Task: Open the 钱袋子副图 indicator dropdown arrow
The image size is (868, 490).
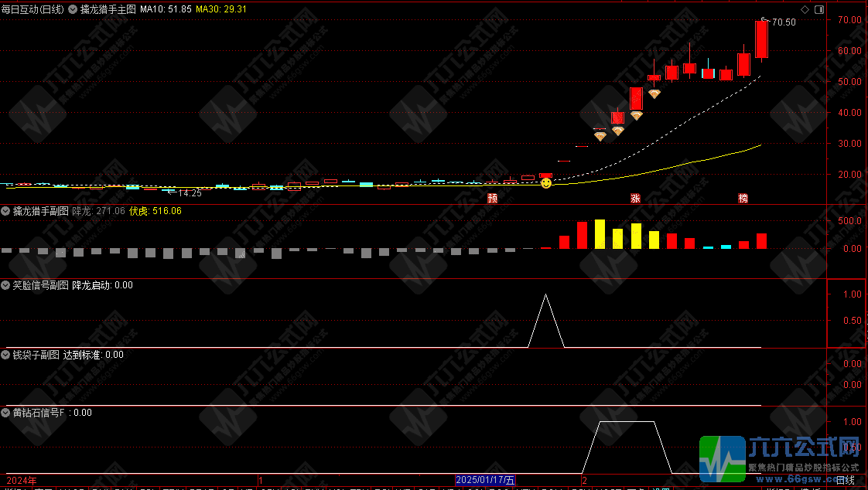Action: 6,355
